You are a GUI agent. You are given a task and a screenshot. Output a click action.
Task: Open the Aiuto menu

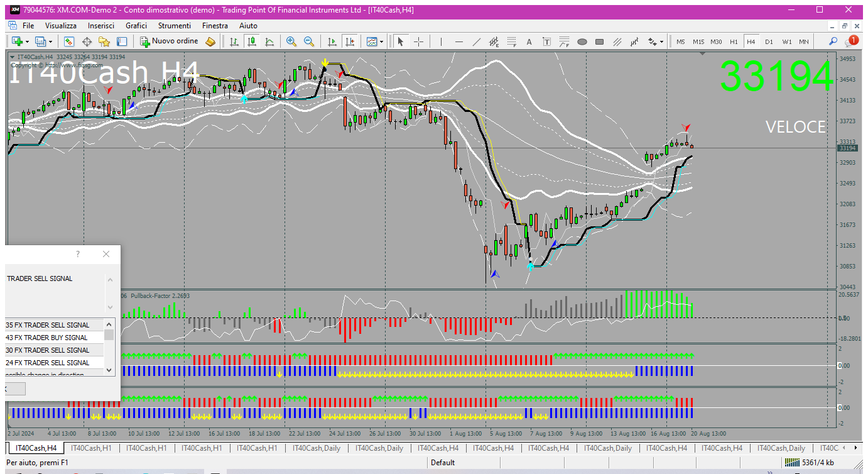pos(248,26)
